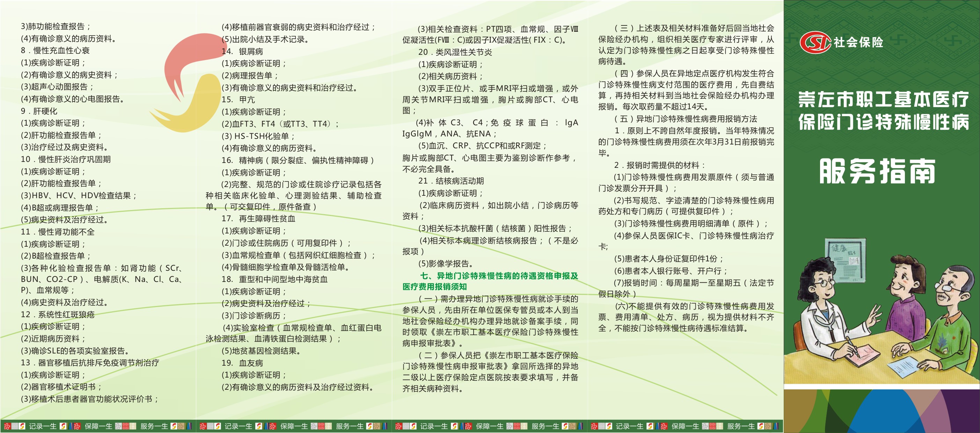
Task: Click the red SI social insurance logo
Action: pos(815,42)
